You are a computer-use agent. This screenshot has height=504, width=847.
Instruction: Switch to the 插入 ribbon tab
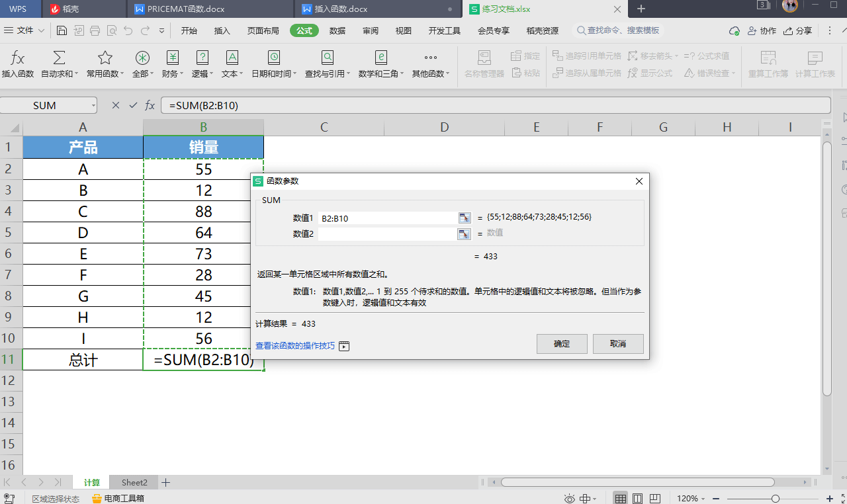[222, 30]
